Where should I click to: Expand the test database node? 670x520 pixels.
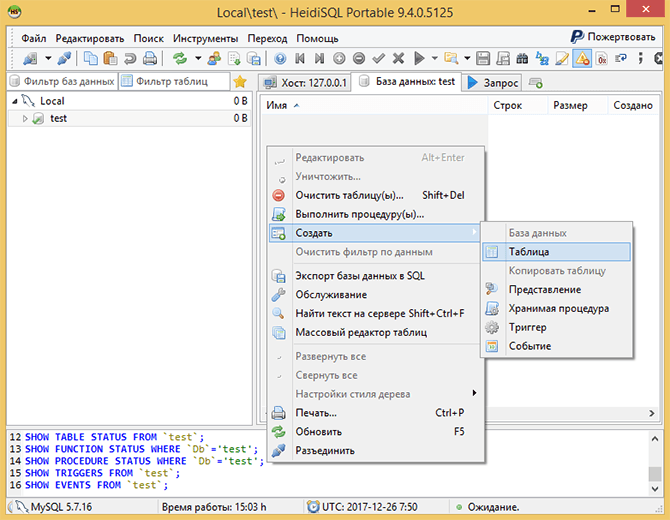click(x=25, y=118)
